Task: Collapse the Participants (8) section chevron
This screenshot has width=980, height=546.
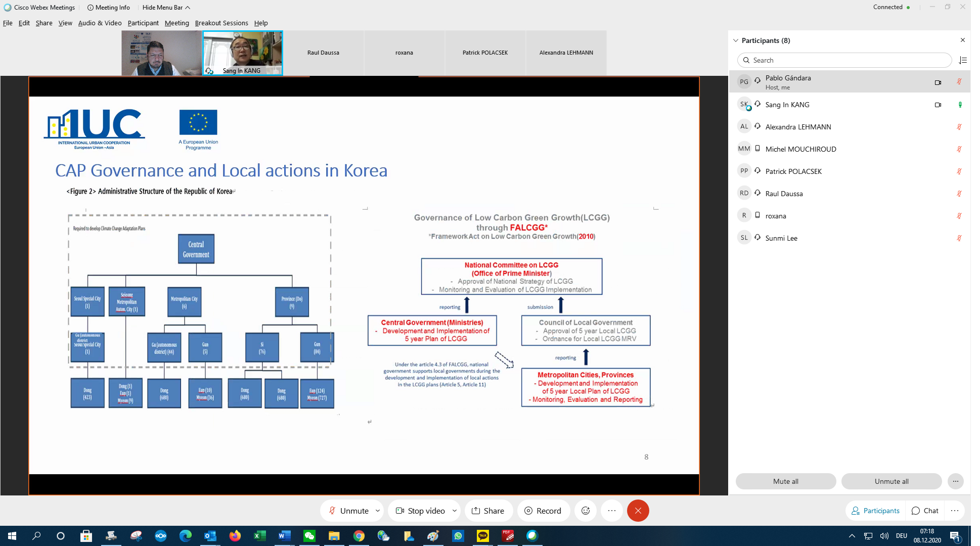Action: 736,40
